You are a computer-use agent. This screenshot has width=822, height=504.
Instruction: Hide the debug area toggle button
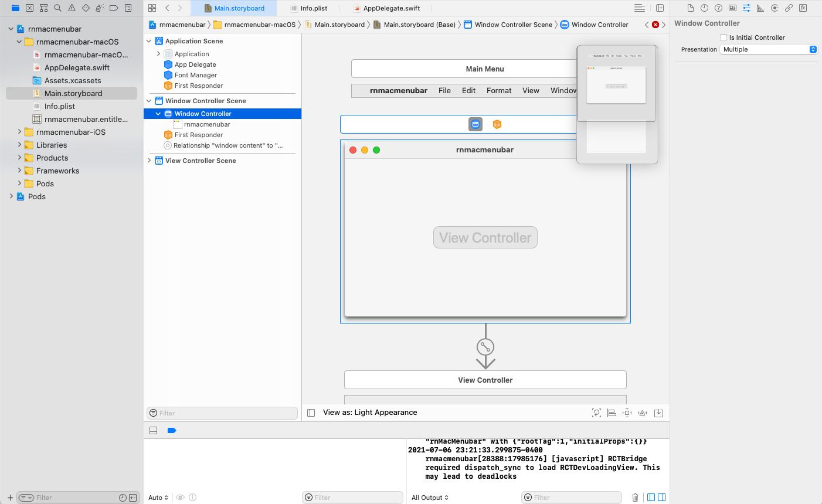click(154, 430)
